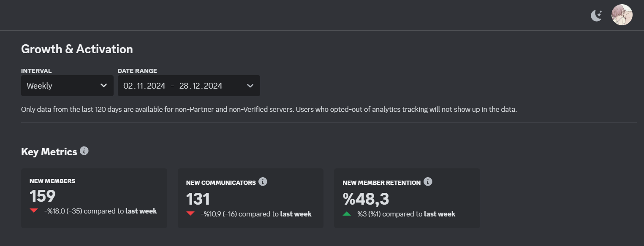Image resolution: width=644 pixels, height=246 pixels.
Task: Click the green up arrow under Retention
Action: point(347,214)
